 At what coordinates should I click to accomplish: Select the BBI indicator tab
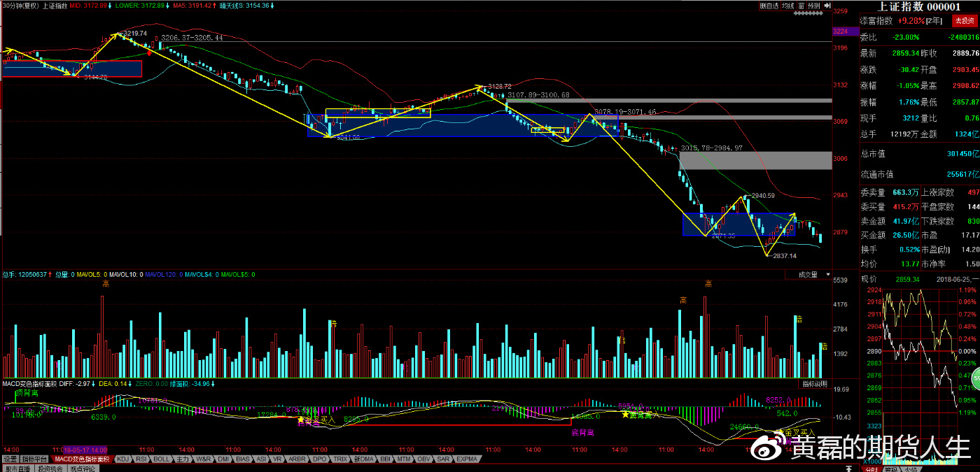(x=386, y=459)
